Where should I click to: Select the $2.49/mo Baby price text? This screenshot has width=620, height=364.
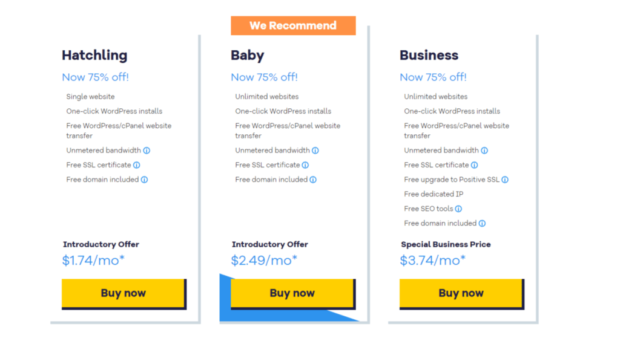[264, 260]
